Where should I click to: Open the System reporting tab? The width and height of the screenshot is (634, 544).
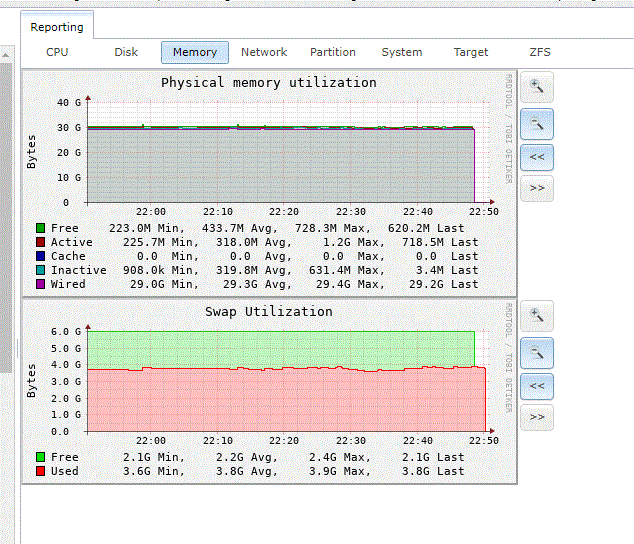tap(402, 52)
